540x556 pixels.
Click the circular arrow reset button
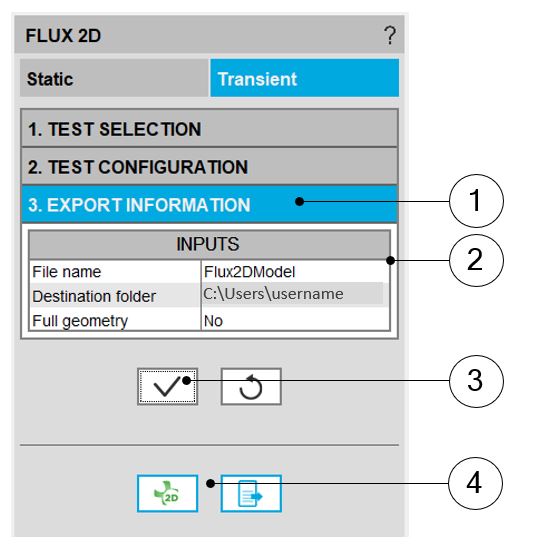251,387
